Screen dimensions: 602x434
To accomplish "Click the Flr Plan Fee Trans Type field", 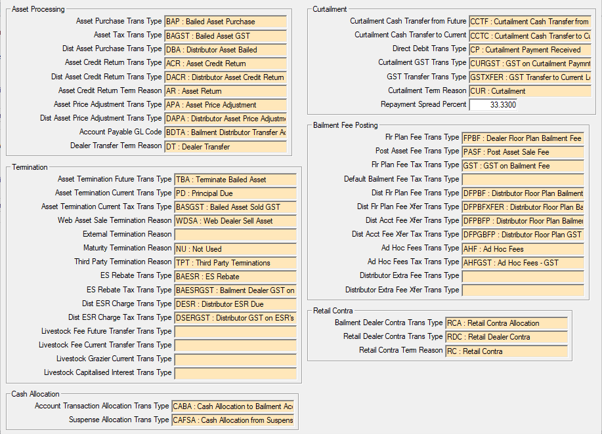I will [523, 138].
